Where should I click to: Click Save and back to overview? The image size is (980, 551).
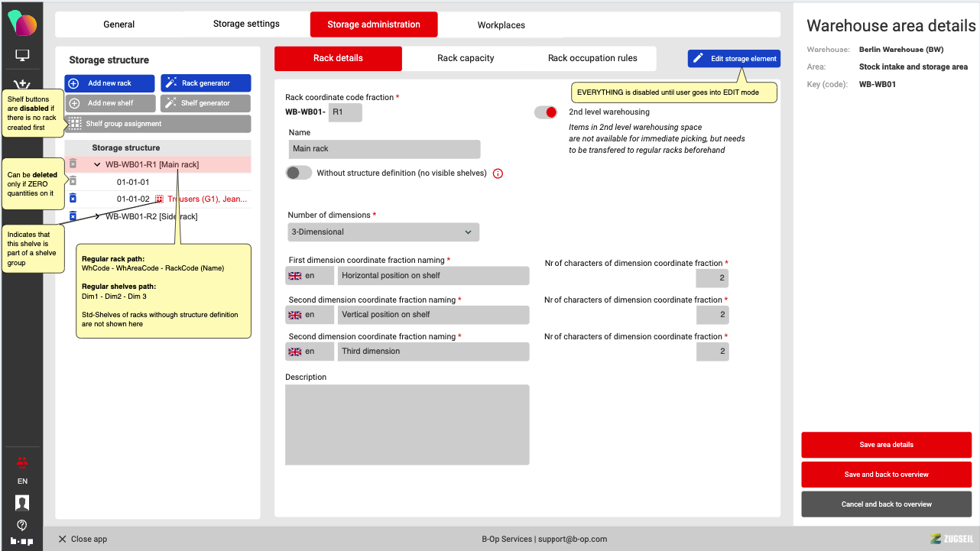pyautogui.click(x=886, y=475)
